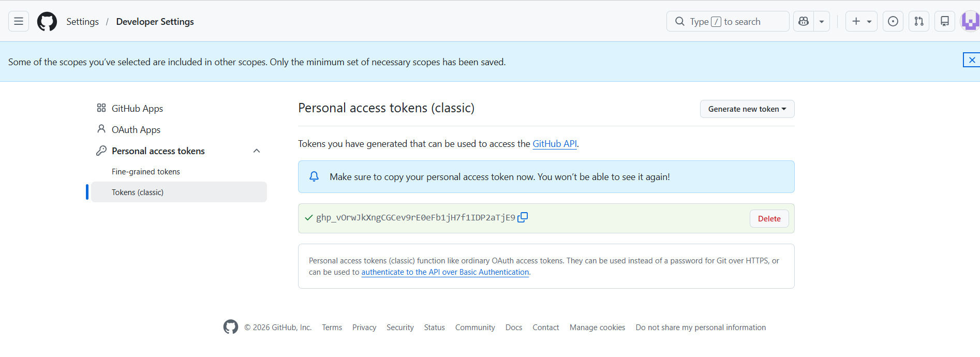Open the pull requests icon
This screenshot has height=357, width=980.
tap(919, 21)
